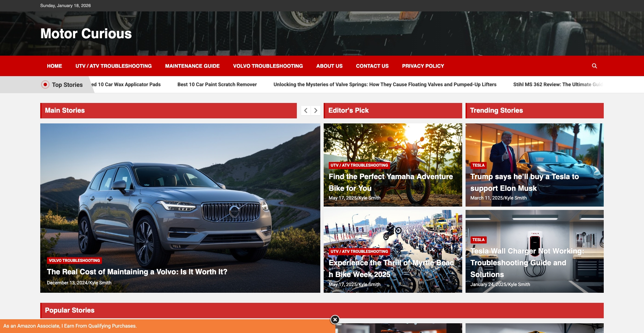The image size is (644, 333).
Task: Click the VOLVO TROUBLESHOOTING category tag
Action: pyautogui.click(x=74, y=260)
